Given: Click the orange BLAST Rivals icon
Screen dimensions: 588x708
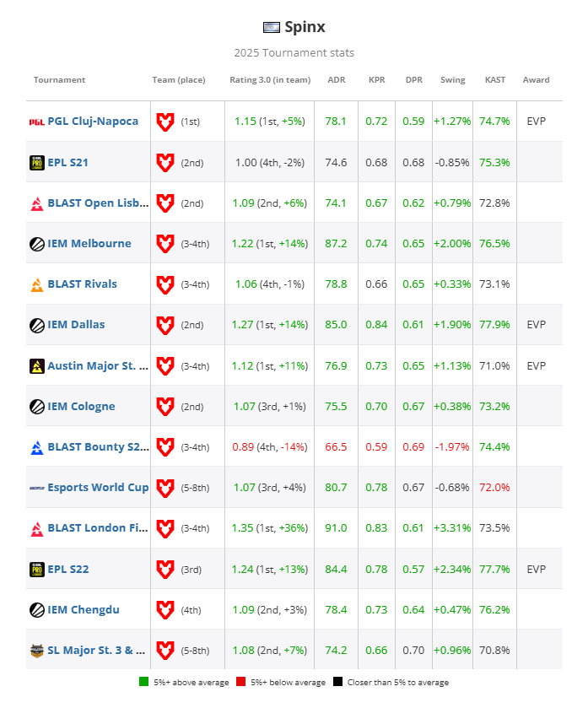Looking at the screenshot, I should tap(36, 284).
